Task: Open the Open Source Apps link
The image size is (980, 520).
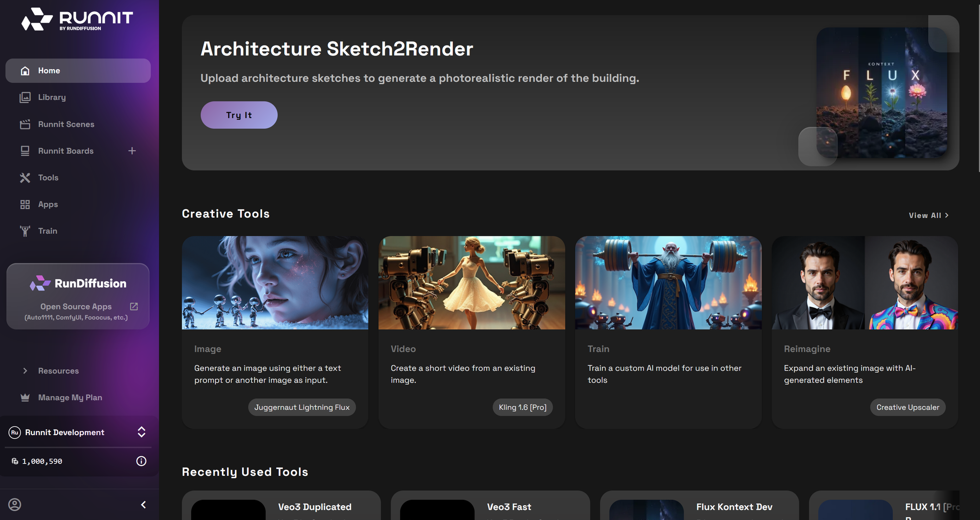Action: pos(76,306)
